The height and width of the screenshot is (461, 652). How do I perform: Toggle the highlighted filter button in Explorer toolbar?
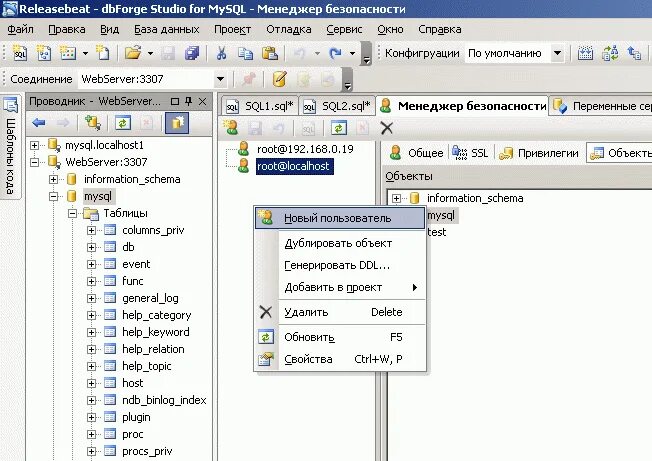[x=177, y=123]
